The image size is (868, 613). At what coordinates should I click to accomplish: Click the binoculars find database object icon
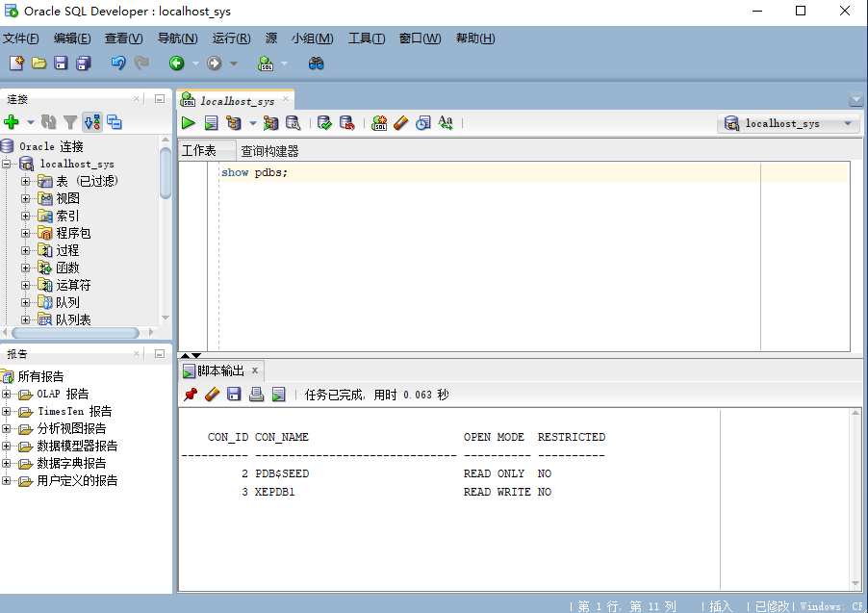316,64
